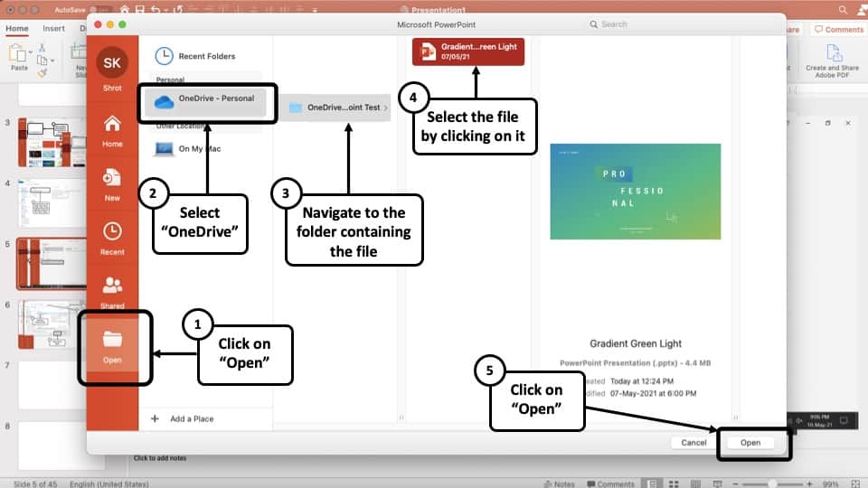Click Create and Share Adobe PDF icon
Screen dimensions: 868x488
point(833,53)
